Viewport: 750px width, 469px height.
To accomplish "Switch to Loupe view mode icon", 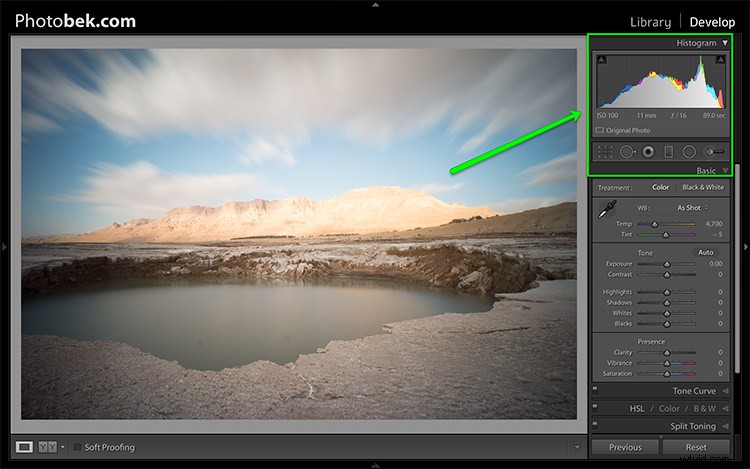I will click(x=24, y=447).
